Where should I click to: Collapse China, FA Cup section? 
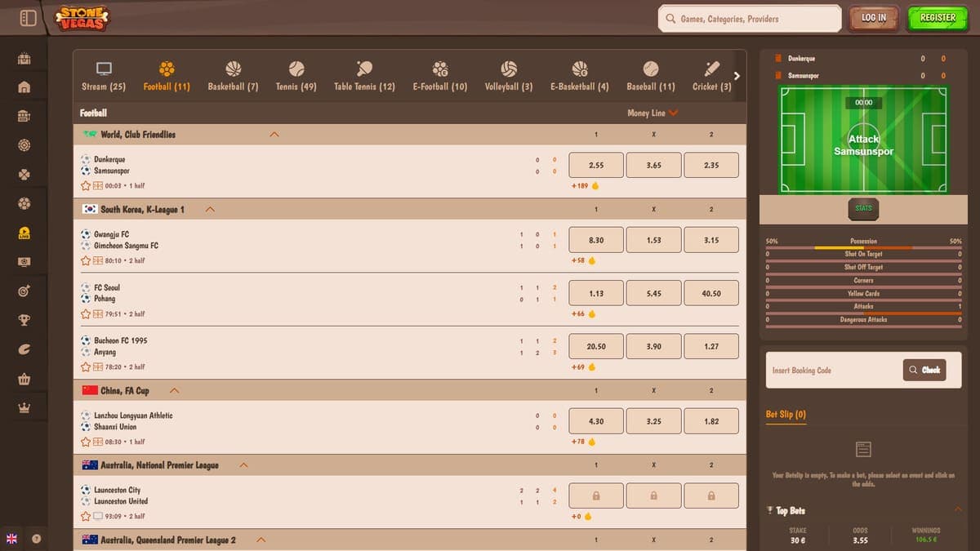[x=174, y=390]
